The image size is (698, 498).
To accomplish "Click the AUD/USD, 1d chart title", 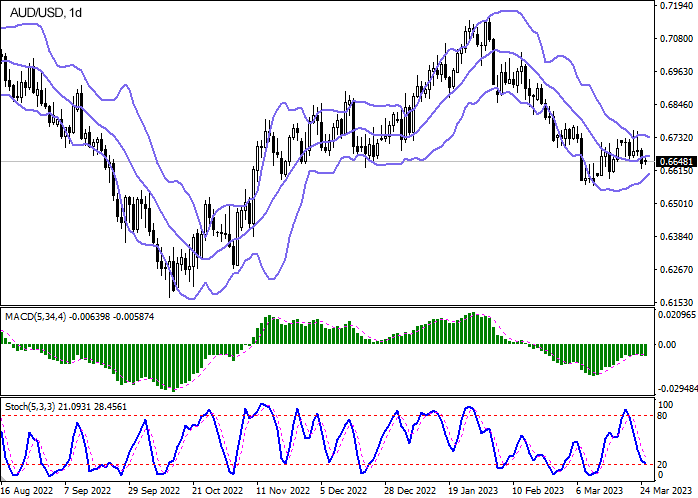I will click(40, 10).
